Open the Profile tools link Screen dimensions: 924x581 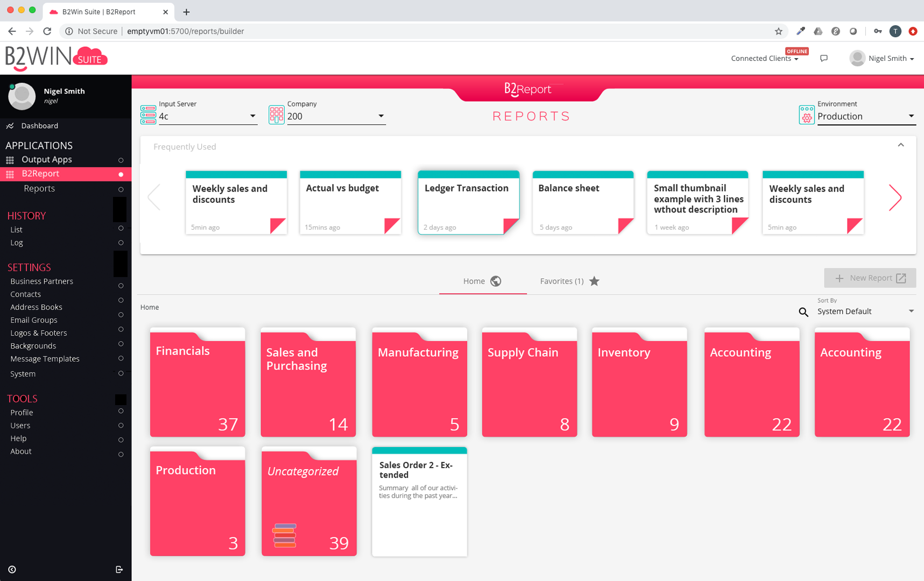coord(22,413)
